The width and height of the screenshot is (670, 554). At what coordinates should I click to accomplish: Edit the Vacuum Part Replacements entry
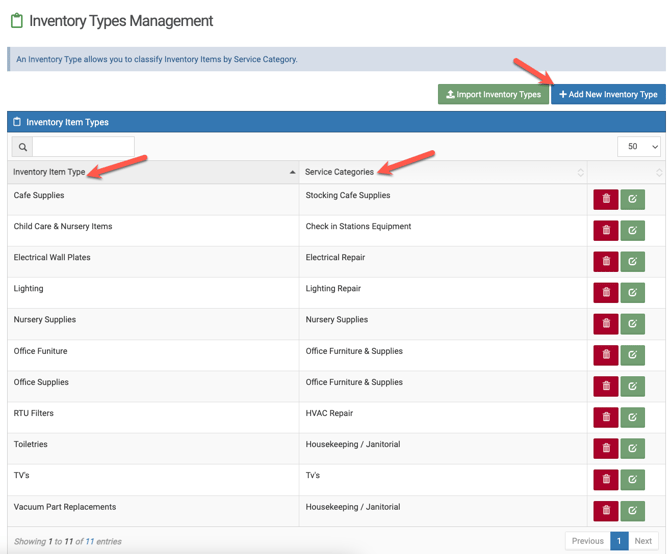point(632,510)
